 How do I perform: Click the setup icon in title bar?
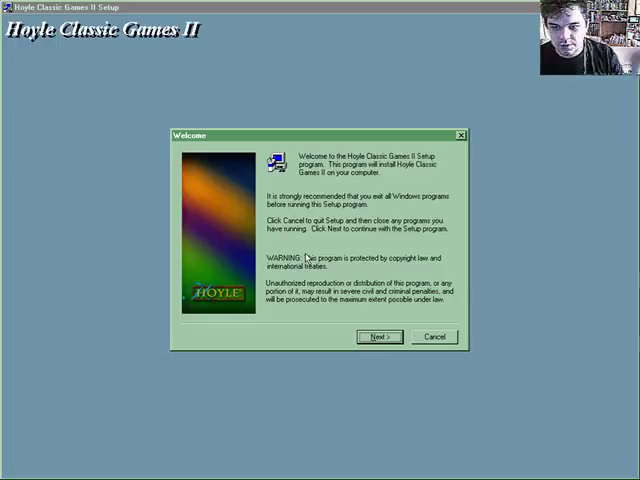(7, 7)
